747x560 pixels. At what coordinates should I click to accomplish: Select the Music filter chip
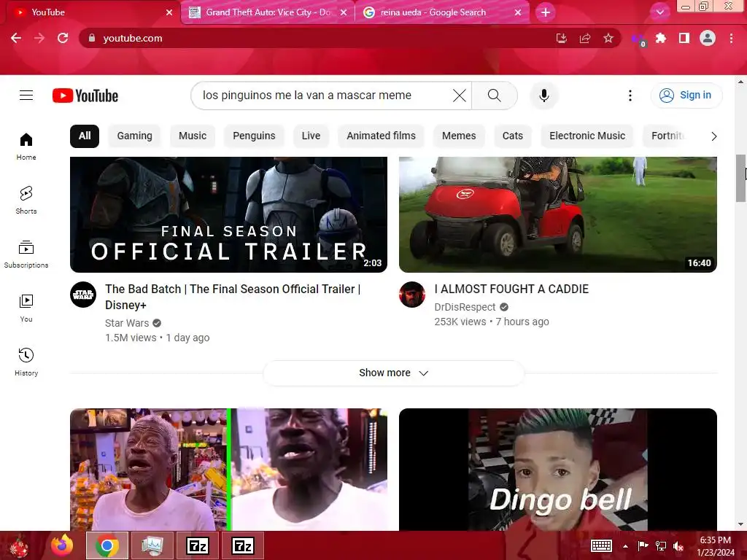[193, 136]
